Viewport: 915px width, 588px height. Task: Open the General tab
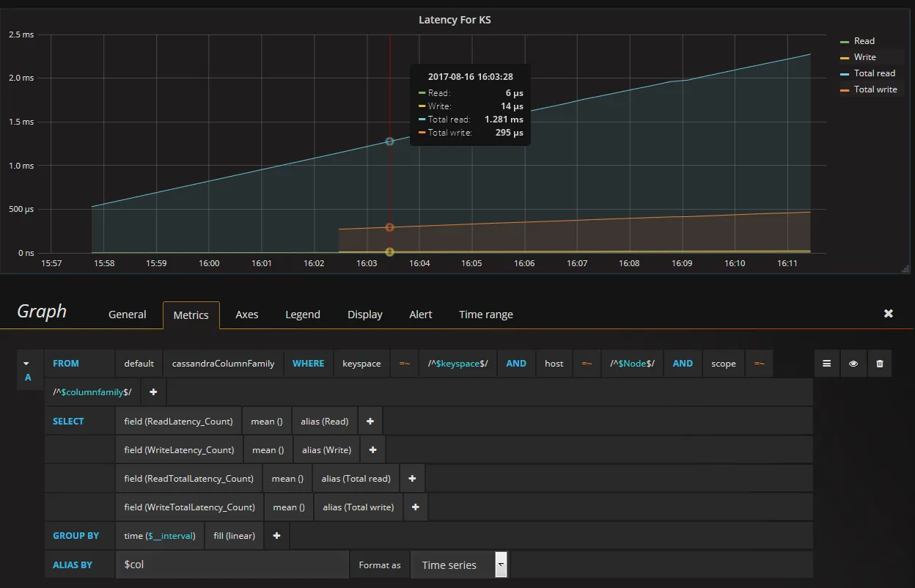click(128, 314)
